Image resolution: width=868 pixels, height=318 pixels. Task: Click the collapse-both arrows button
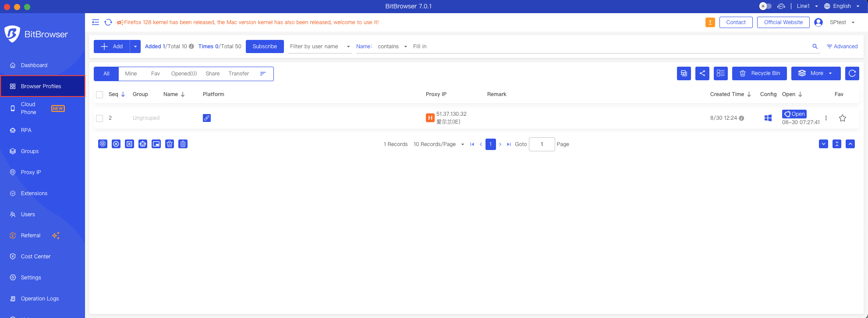837,144
